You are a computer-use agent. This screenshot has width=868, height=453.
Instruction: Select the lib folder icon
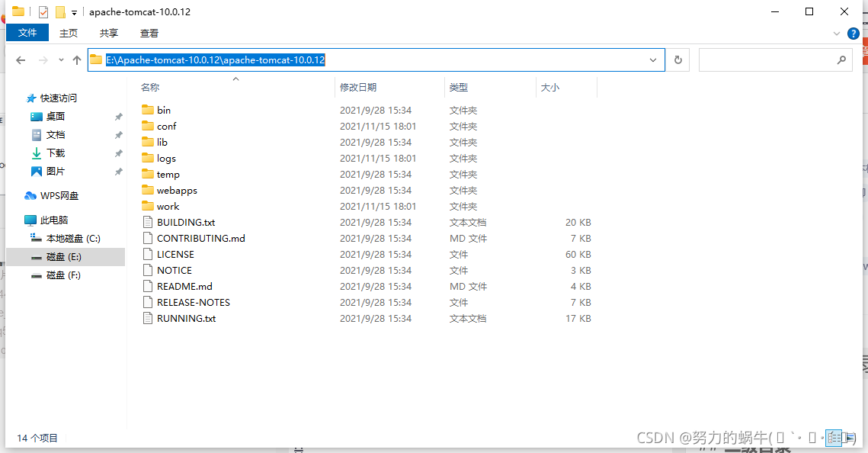tap(147, 142)
